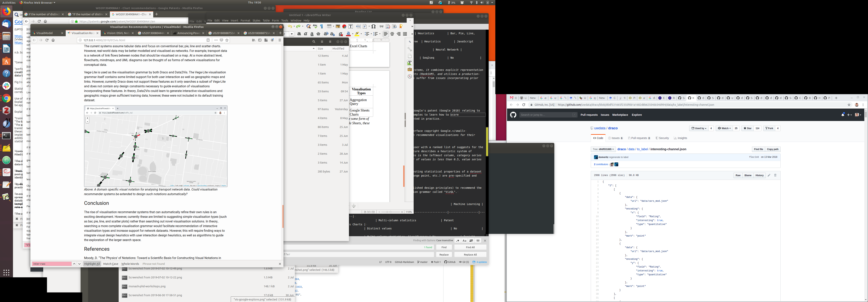Click the delete file trash icon on GitHub
Image resolution: width=868 pixels, height=302 pixels.
[x=775, y=175]
